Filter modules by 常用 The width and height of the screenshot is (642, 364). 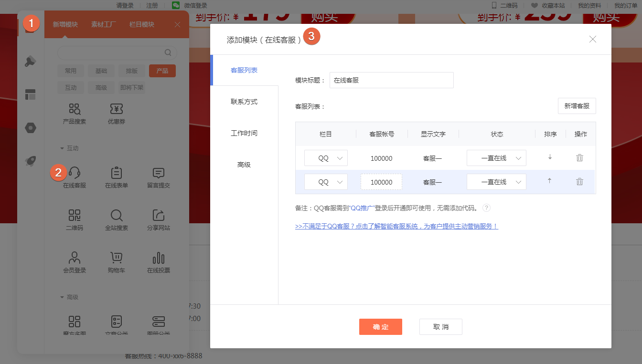[x=71, y=71]
